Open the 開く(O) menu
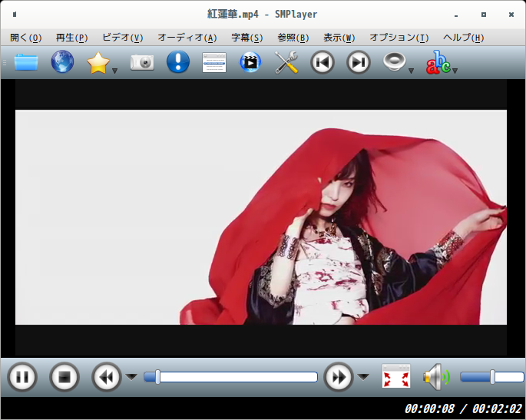This screenshot has width=526, height=420. pos(26,38)
